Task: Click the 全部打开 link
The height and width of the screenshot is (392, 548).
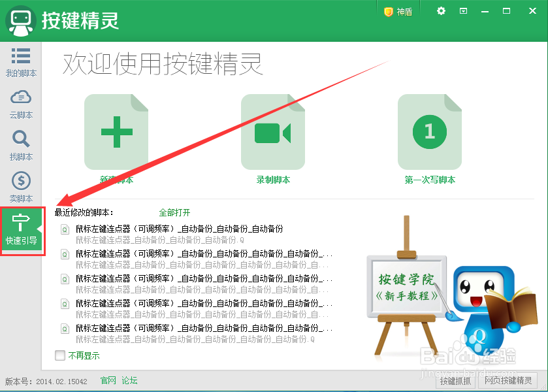Action: 174,212
